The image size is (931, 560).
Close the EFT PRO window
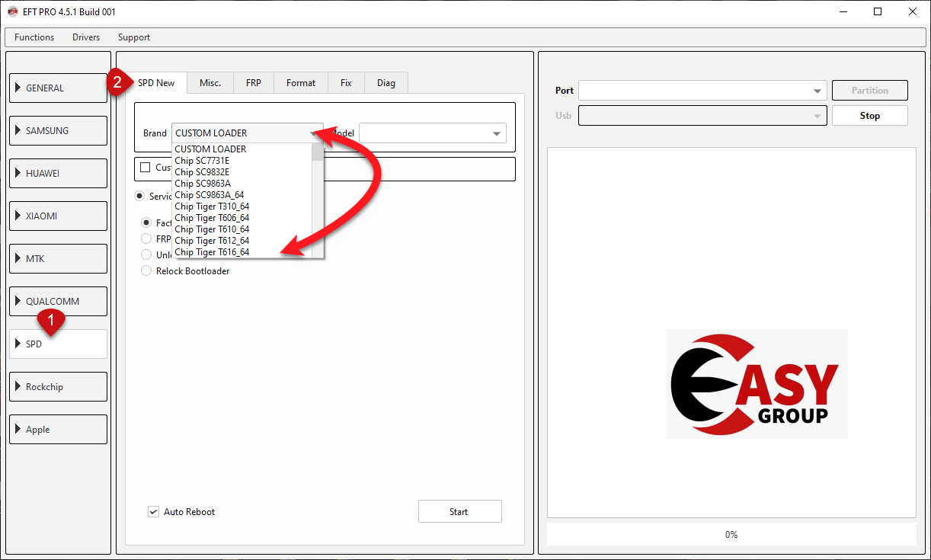coord(913,12)
